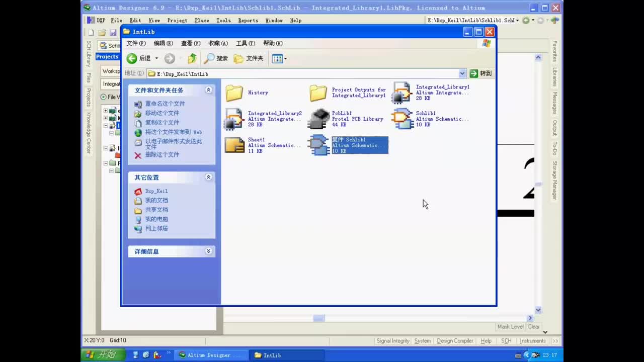The width and height of the screenshot is (644, 362).
Task: Click the Altium vertical scrollbar up arrow
Action: (538, 58)
